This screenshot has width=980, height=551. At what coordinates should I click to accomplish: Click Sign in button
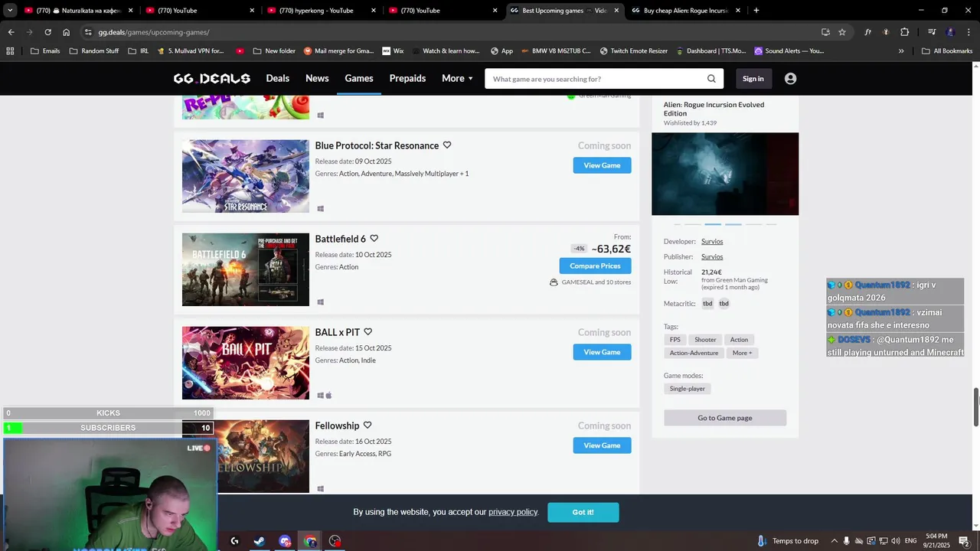pyautogui.click(x=753, y=79)
